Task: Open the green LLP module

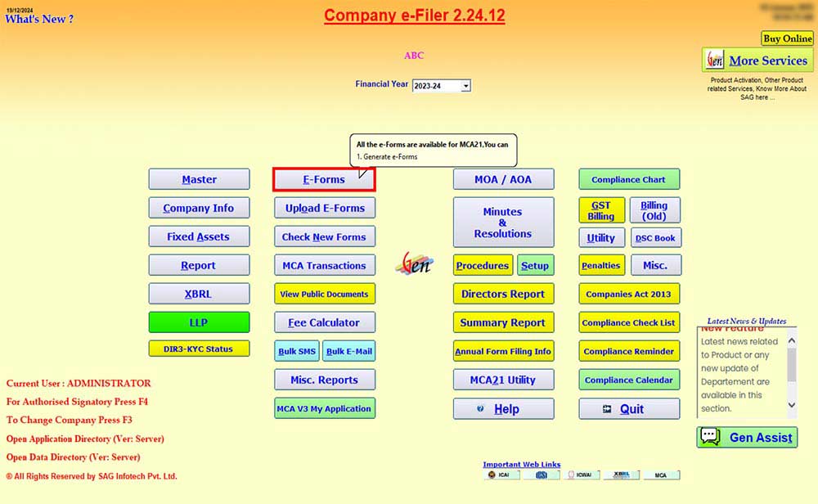Action: [x=199, y=322]
